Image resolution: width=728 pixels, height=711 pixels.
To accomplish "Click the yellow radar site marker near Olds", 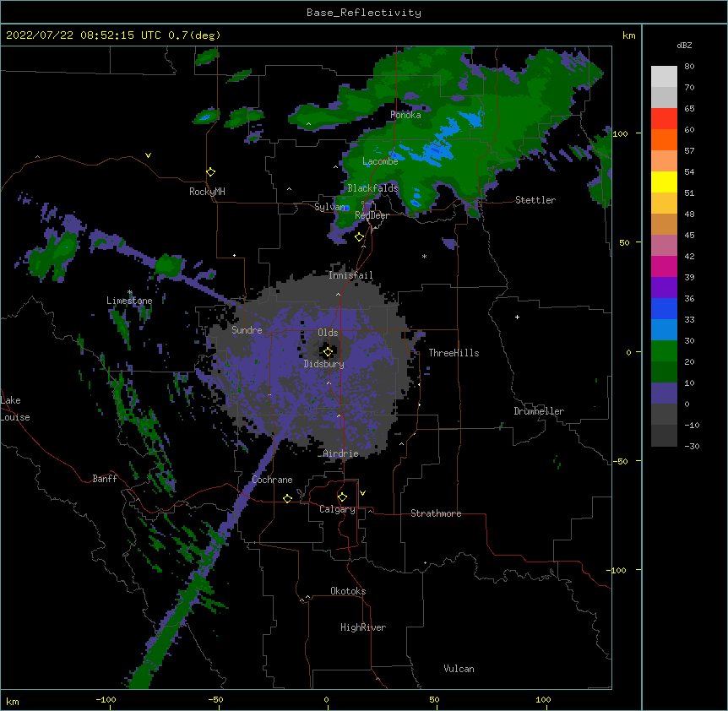I will coord(328,352).
